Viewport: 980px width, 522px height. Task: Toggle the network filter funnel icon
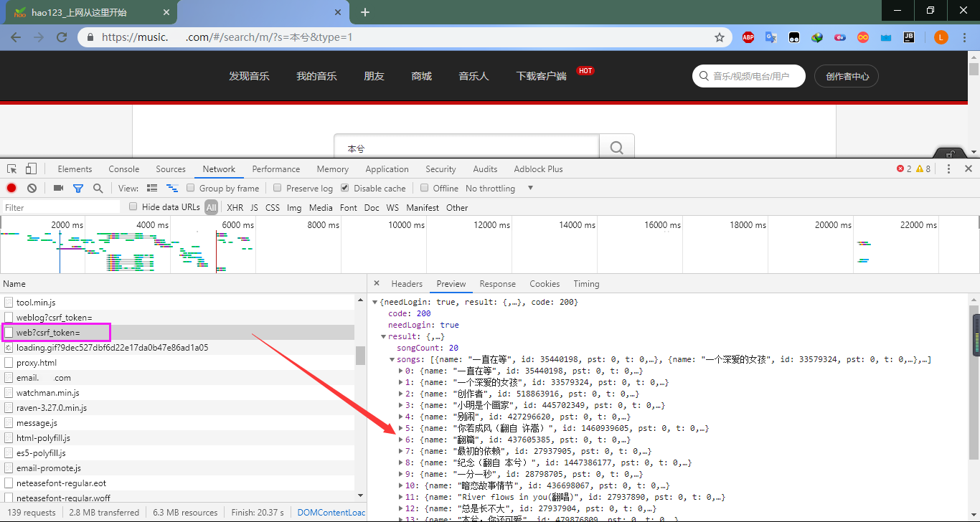[78, 188]
